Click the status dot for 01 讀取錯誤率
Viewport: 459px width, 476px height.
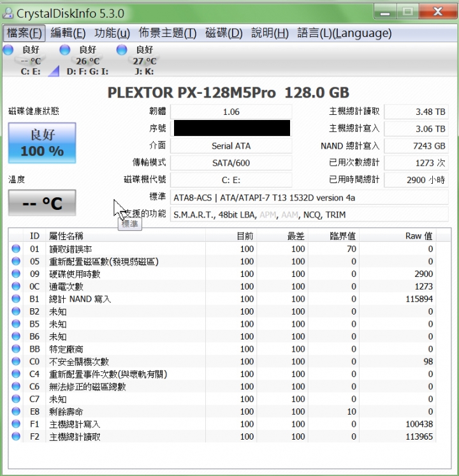pyautogui.click(x=16, y=249)
